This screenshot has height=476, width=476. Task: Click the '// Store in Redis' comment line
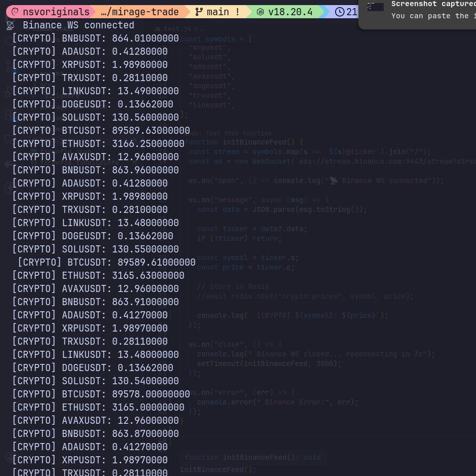coord(233,286)
